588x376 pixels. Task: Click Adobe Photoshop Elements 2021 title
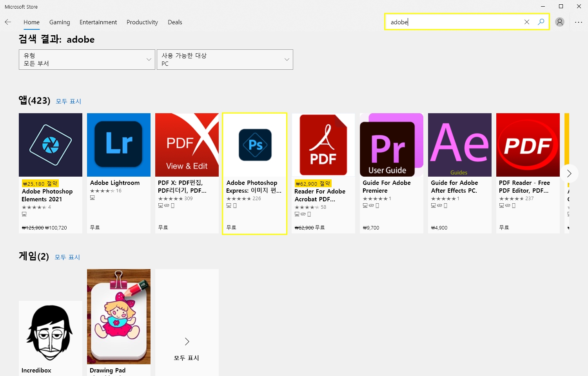click(x=47, y=195)
